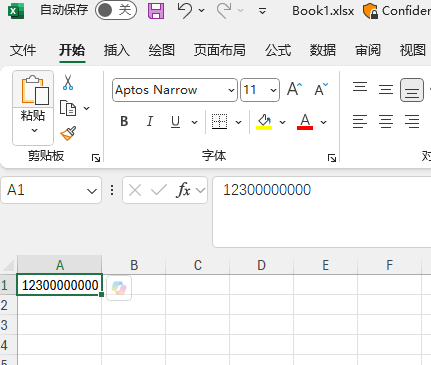Image resolution: width=431 pixels, height=365 pixels.
Task: Align text to the right
Action: pyautogui.click(x=412, y=122)
